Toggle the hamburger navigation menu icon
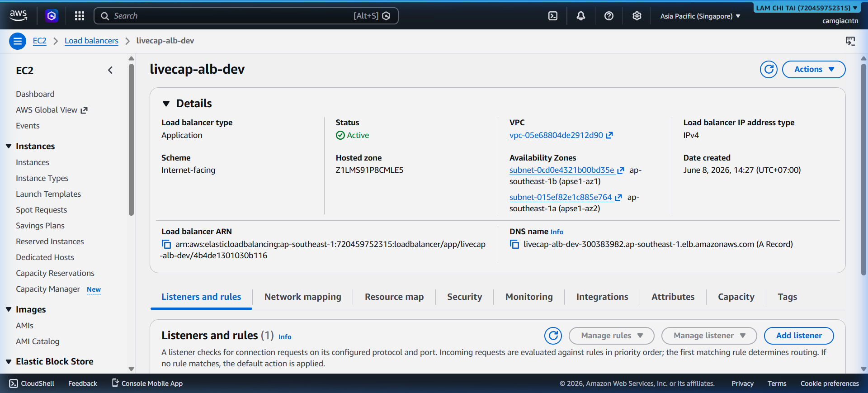 (18, 41)
